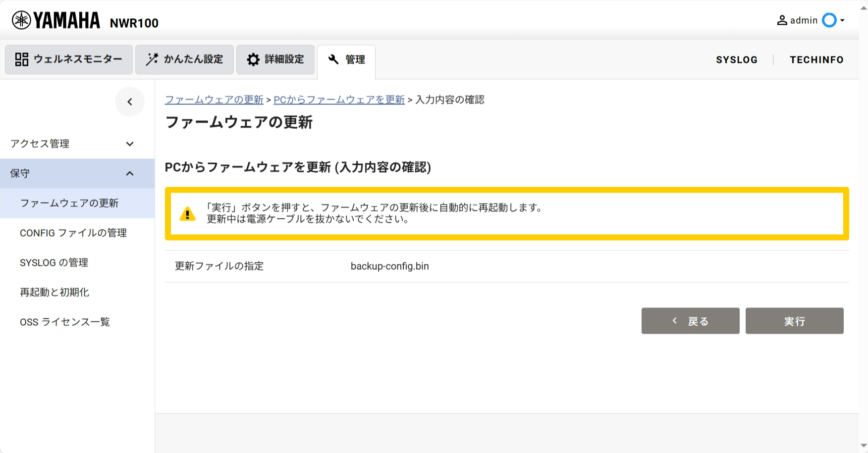Click the Yamaha logo in header

pos(55,20)
